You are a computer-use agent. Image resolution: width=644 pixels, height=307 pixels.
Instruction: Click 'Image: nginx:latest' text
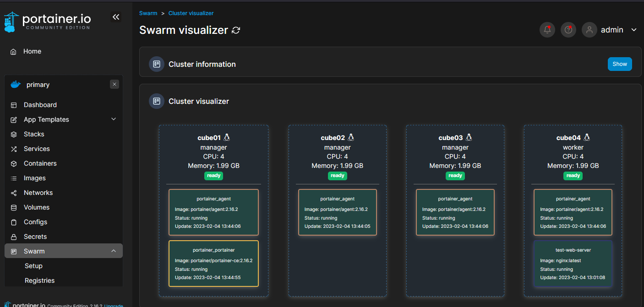[x=561, y=261]
